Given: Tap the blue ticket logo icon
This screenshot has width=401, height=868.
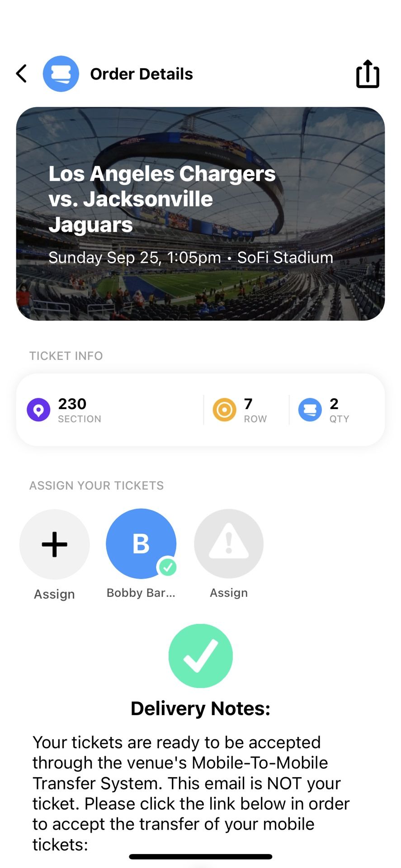Looking at the screenshot, I should click(x=61, y=74).
